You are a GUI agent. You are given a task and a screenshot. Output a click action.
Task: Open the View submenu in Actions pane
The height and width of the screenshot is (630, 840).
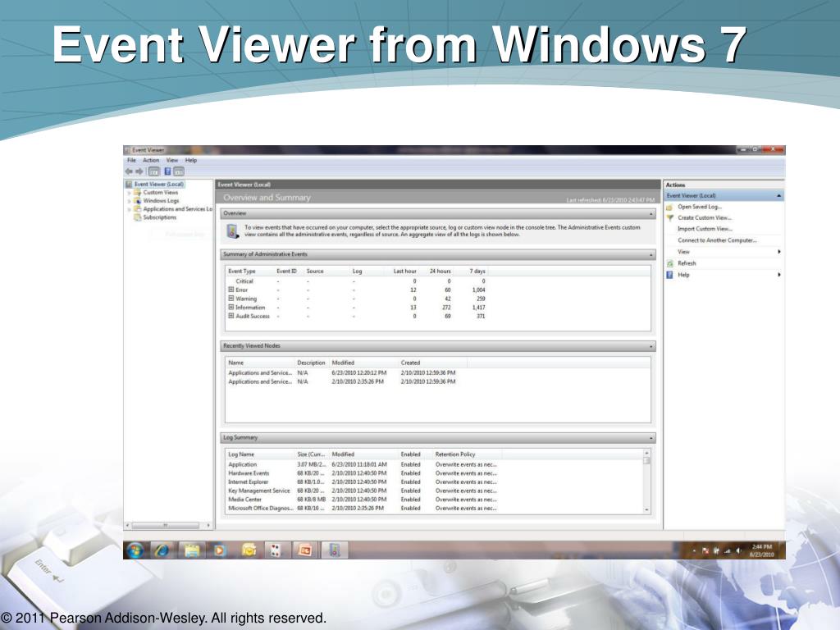click(724, 252)
